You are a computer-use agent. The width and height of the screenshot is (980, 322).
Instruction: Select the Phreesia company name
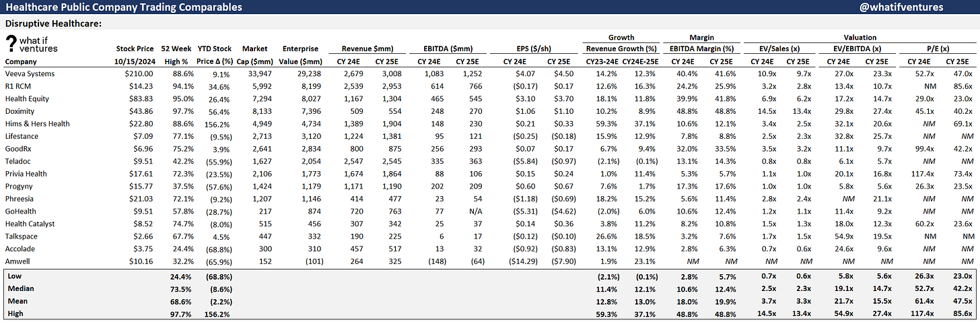(21, 199)
